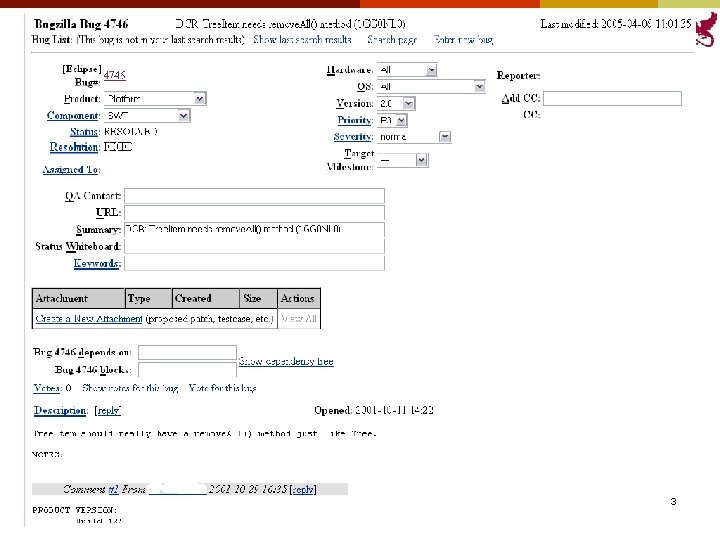Screen dimensions: 720x540
Task: Open the Priority dropdown showing P3
Action: [x=392, y=120]
